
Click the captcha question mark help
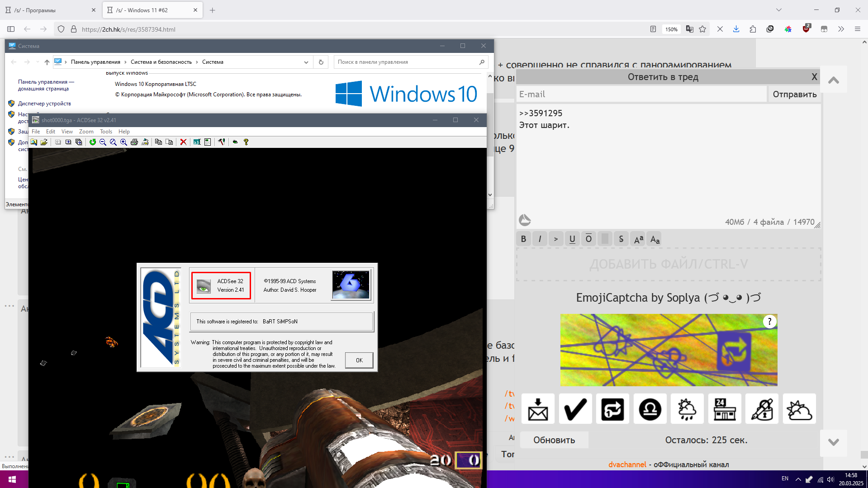pos(769,322)
